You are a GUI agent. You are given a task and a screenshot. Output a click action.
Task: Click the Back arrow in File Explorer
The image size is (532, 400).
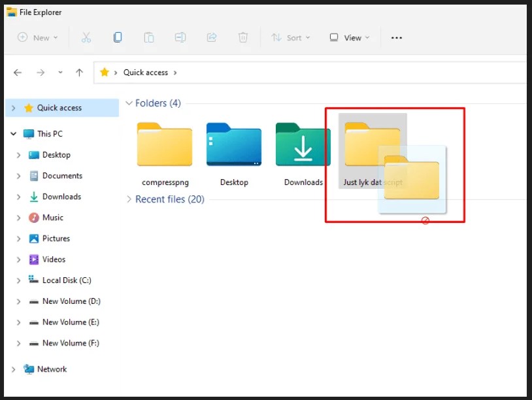tap(18, 72)
